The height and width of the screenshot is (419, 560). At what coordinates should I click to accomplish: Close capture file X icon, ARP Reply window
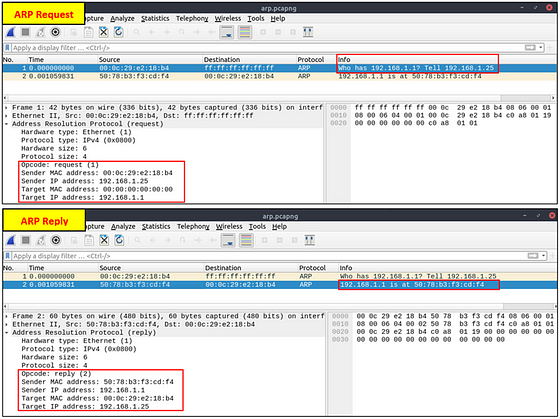click(104, 240)
